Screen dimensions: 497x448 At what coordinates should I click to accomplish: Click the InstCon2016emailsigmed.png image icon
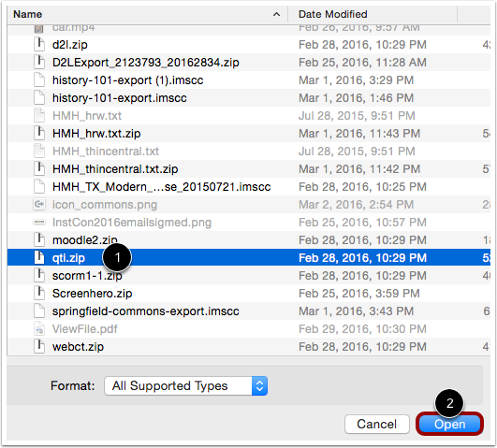tap(39, 222)
